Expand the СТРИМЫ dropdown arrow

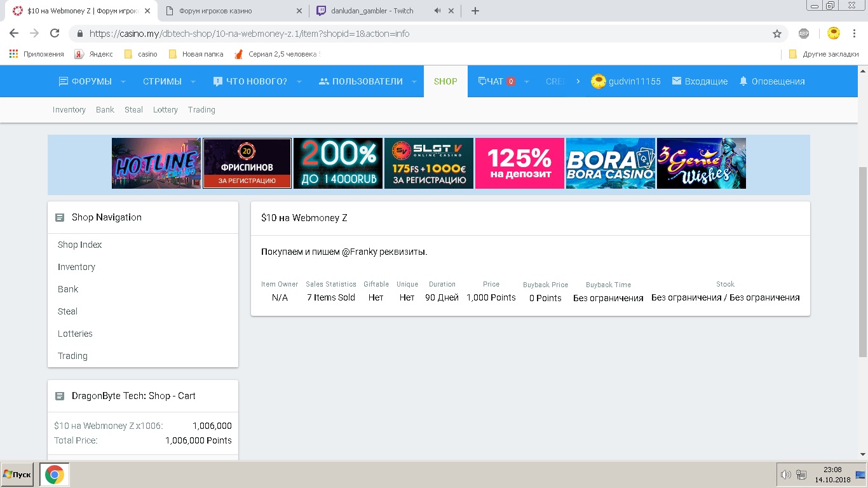[x=193, y=81]
